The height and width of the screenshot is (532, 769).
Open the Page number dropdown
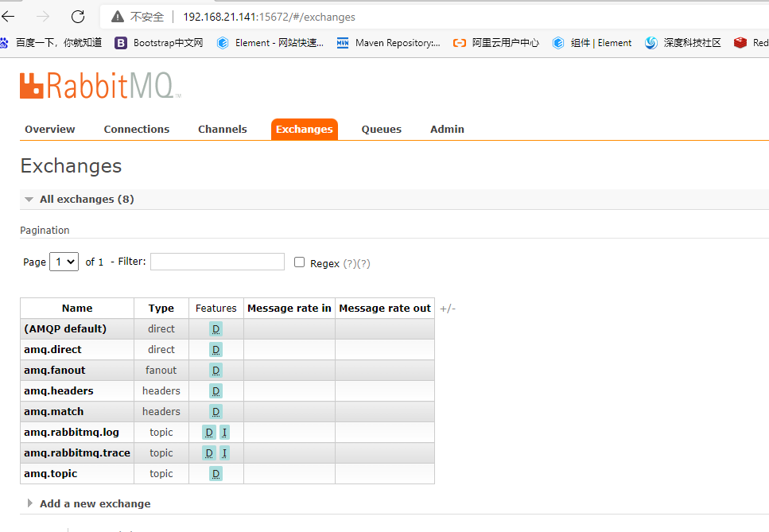pos(64,262)
